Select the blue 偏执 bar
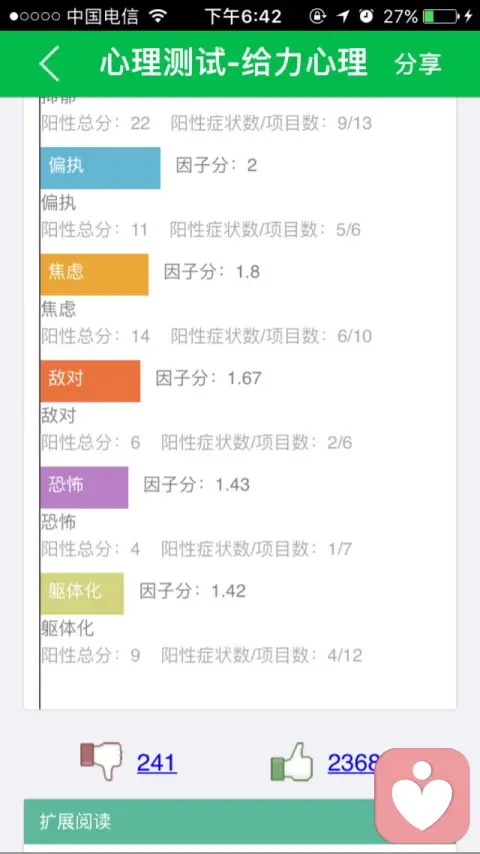Viewport: 480px width, 854px height. pyautogui.click(x=100, y=168)
